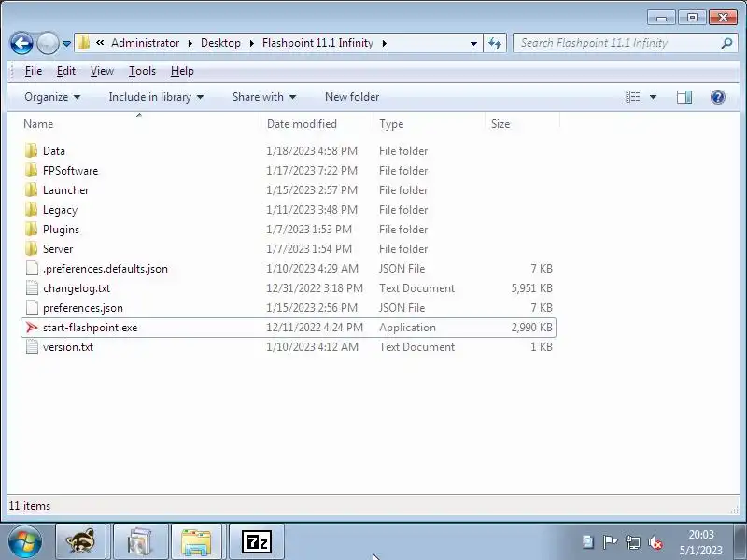747x560 pixels.
Task: Click the muted volume tray icon
Action: click(x=656, y=542)
